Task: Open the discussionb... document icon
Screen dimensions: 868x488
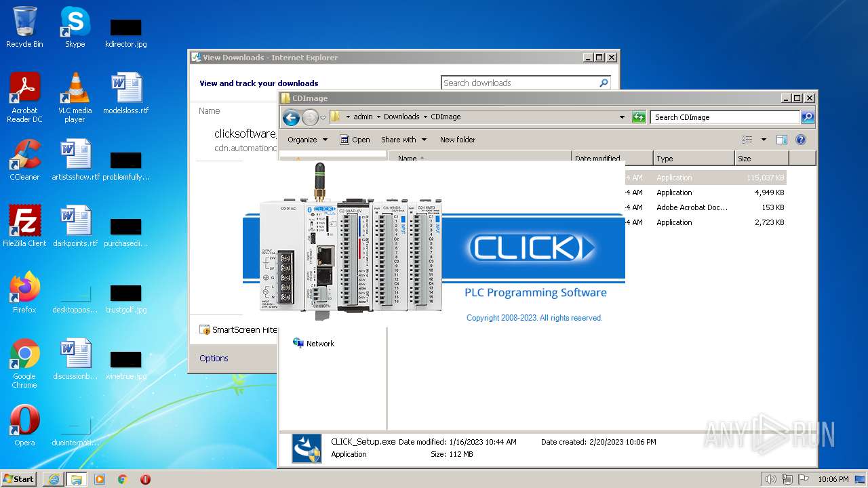Action: 75,359
